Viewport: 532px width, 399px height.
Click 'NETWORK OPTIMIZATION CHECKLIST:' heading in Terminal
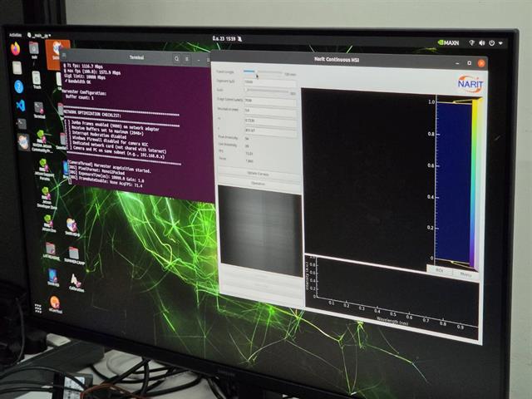pos(92,114)
